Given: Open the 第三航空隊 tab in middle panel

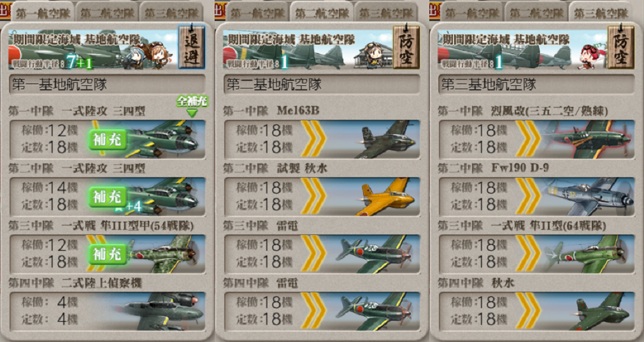Looking at the screenshot, I should pos(385,13).
